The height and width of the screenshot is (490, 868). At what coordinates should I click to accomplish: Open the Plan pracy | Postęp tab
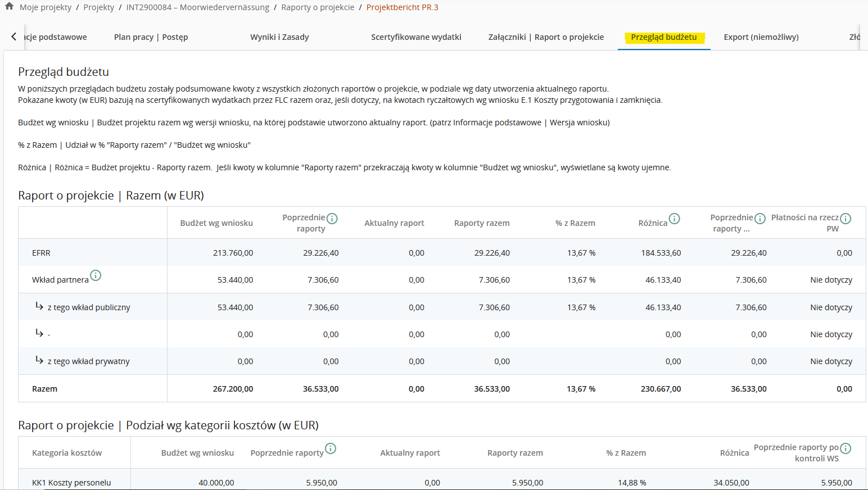[151, 37]
